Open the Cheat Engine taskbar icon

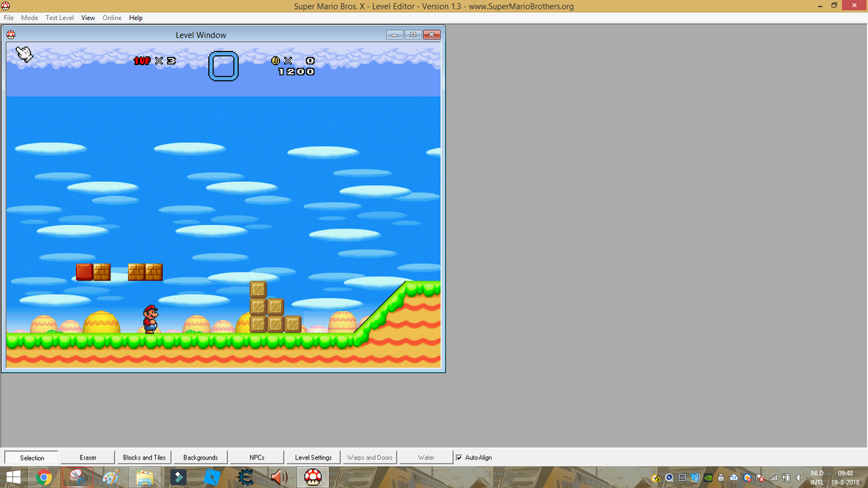(x=246, y=478)
